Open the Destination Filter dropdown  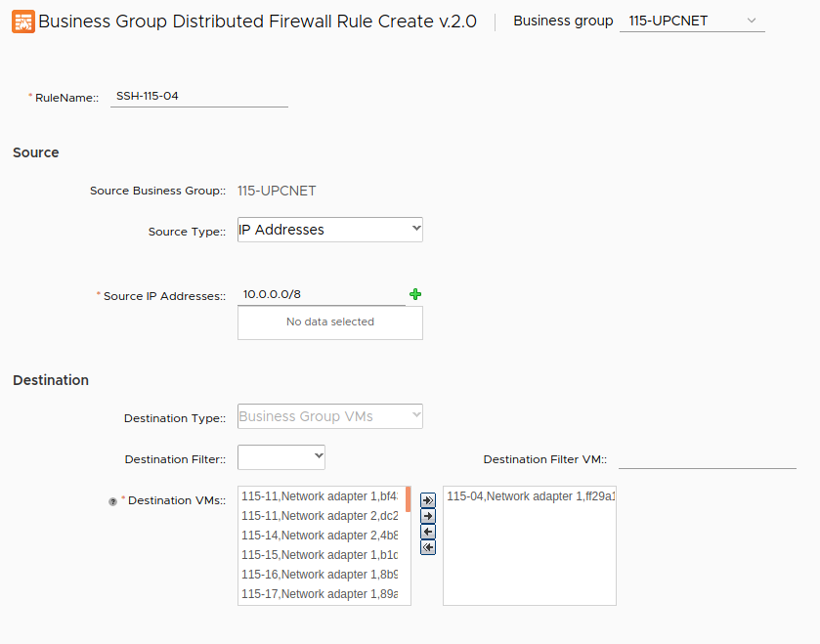[x=281, y=457]
